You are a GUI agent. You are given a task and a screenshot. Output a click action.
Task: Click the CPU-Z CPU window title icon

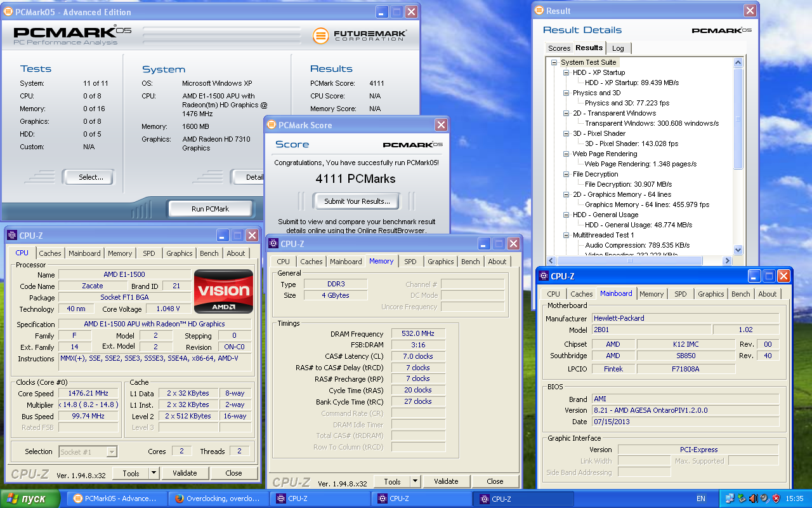12,236
